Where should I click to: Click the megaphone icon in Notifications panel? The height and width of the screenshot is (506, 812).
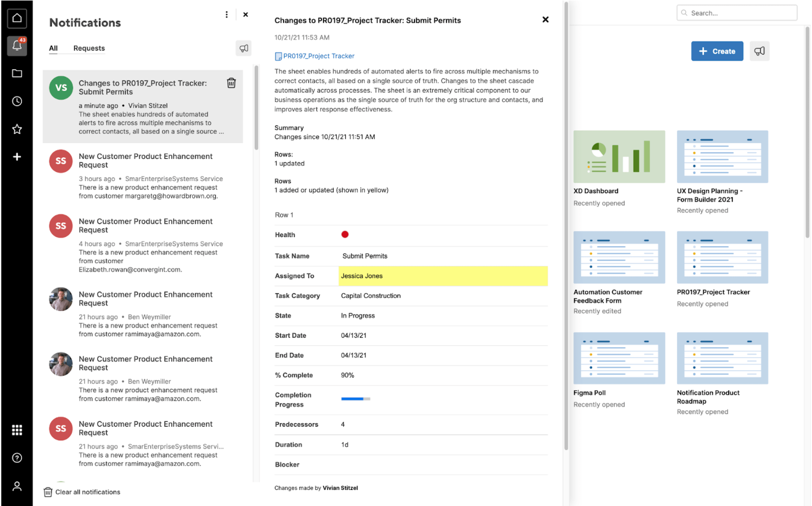click(x=243, y=48)
